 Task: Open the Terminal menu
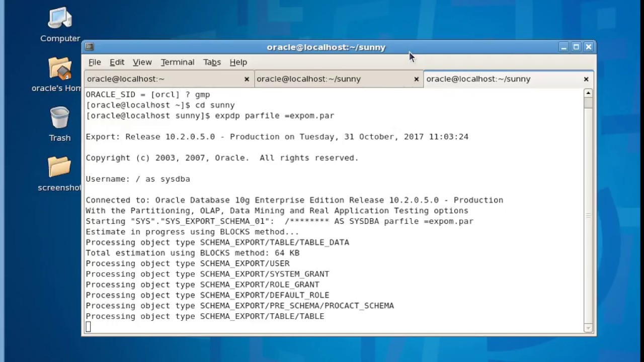click(178, 62)
